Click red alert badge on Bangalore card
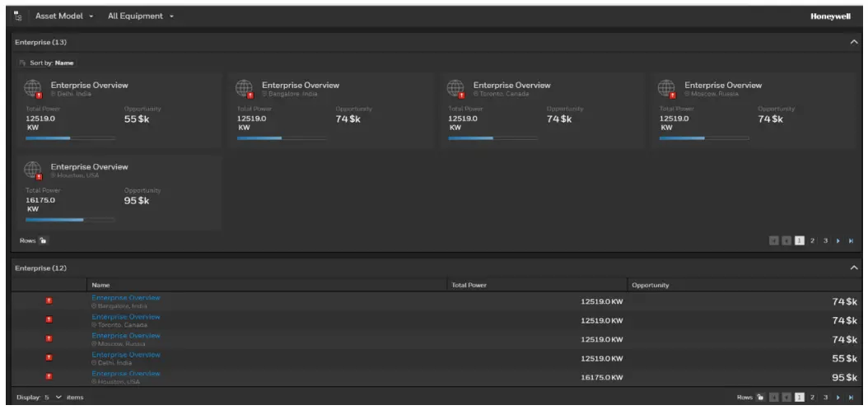The image size is (868, 410). click(251, 96)
